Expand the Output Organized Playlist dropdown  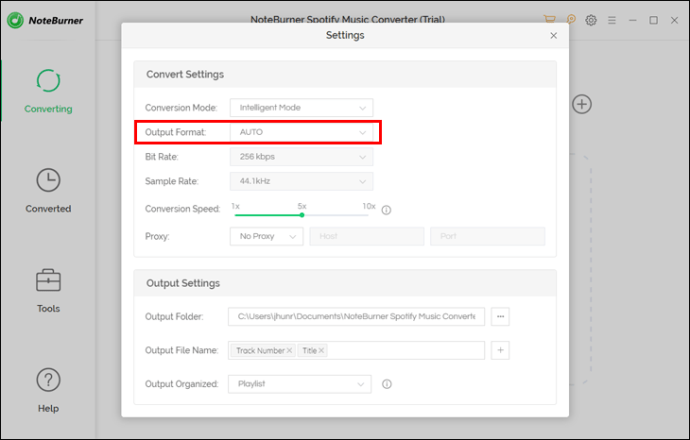[300, 384]
